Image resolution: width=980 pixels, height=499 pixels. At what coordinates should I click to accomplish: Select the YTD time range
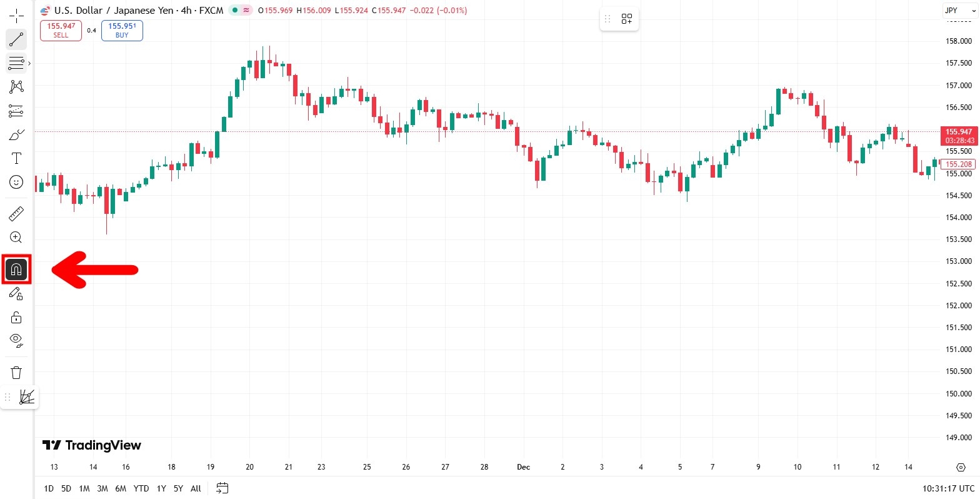141,488
